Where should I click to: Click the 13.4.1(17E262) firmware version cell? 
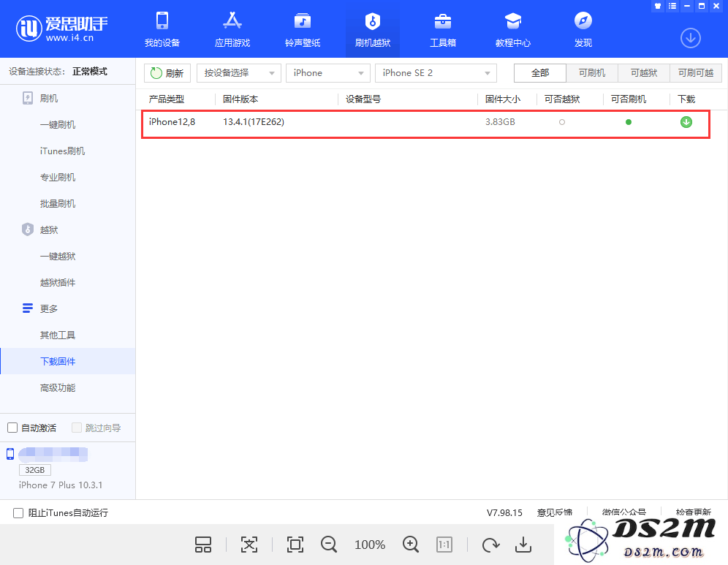coord(254,121)
